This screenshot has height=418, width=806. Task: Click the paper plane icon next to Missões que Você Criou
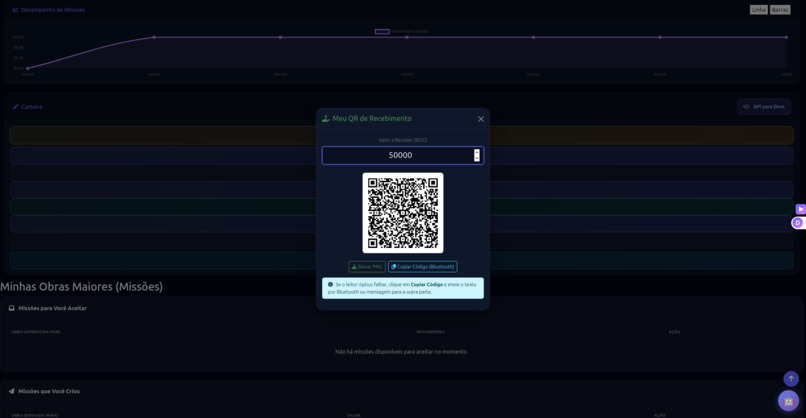11,391
